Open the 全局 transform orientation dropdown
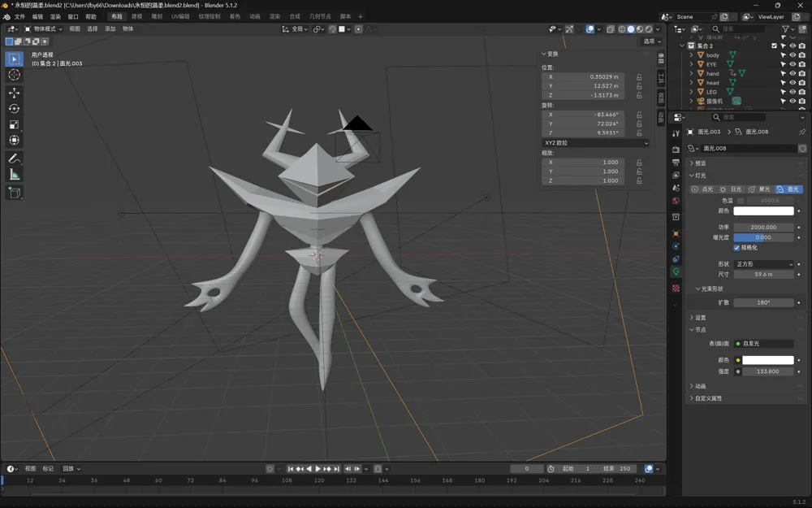Screen dimensions: 812x508 [x=294, y=29]
